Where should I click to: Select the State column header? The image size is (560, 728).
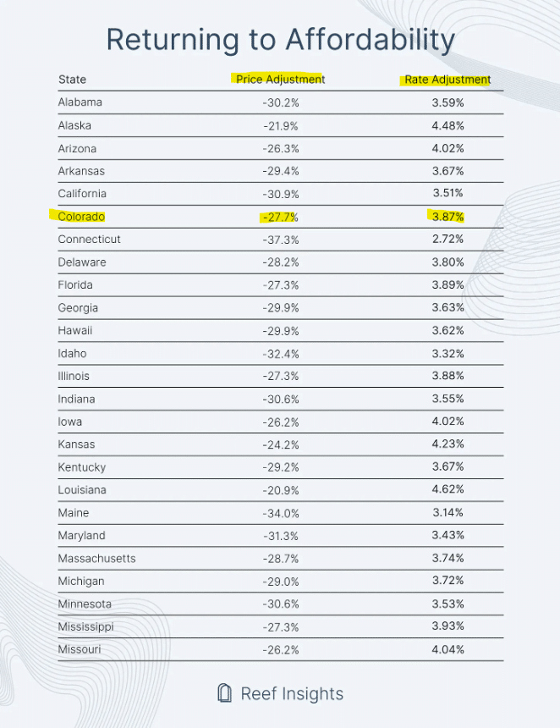click(x=72, y=80)
